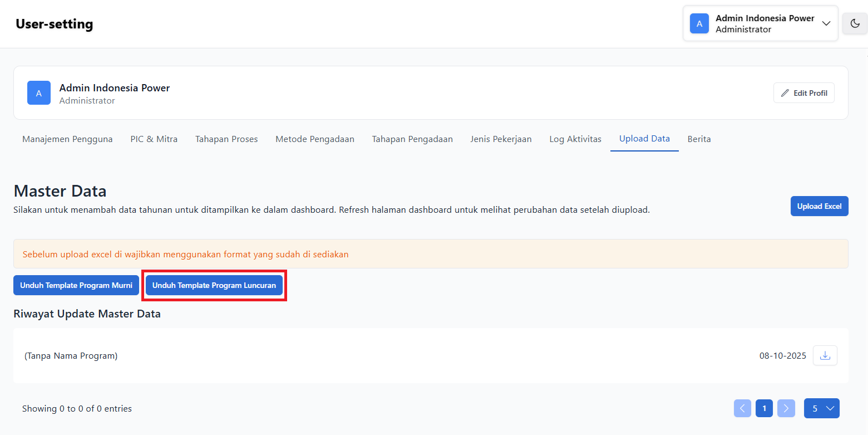Download the Template Program Murni
The width and height of the screenshot is (868, 435).
[76, 285]
